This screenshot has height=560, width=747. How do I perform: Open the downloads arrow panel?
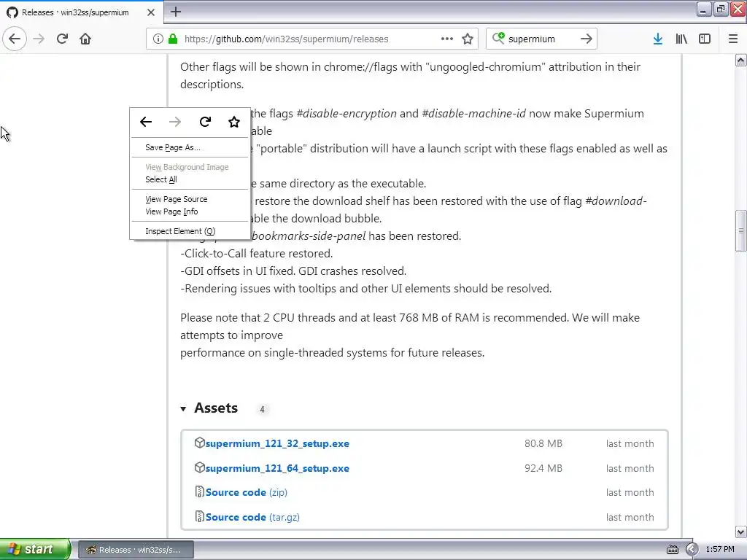[657, 39]
